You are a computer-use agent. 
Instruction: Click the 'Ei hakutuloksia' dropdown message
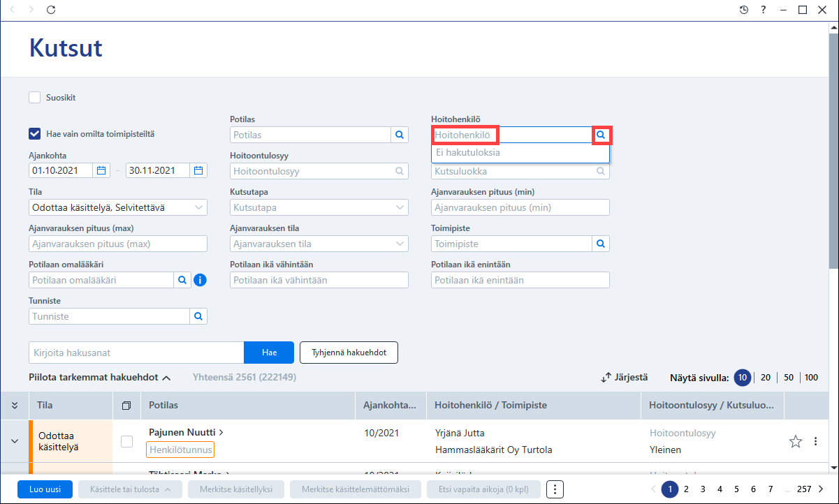pyautogui.click(x=520, y=153)
